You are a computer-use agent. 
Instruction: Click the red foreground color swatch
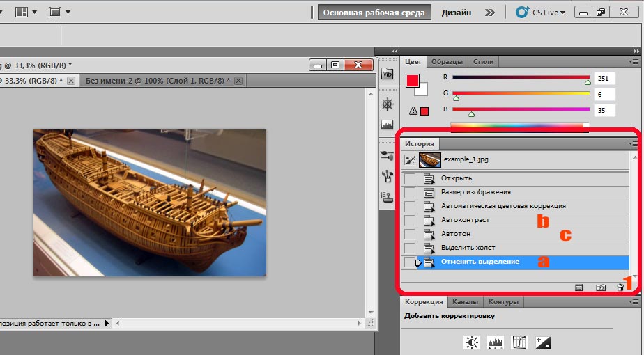pyautogui.click(x=413, y=80)
